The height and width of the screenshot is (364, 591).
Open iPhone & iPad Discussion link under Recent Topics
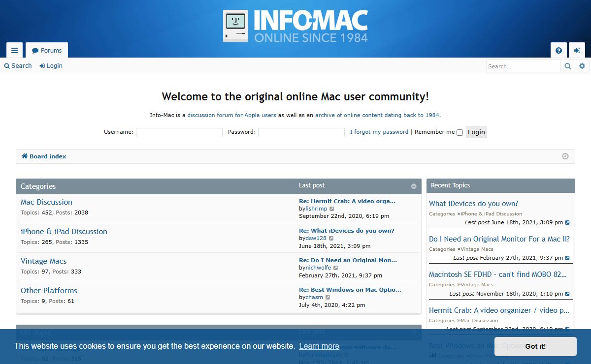click(x=491, y=214)
